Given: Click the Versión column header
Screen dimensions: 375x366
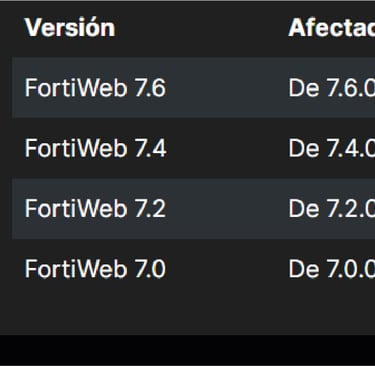Looking at the screenshot, I should [x=70, y=28].
